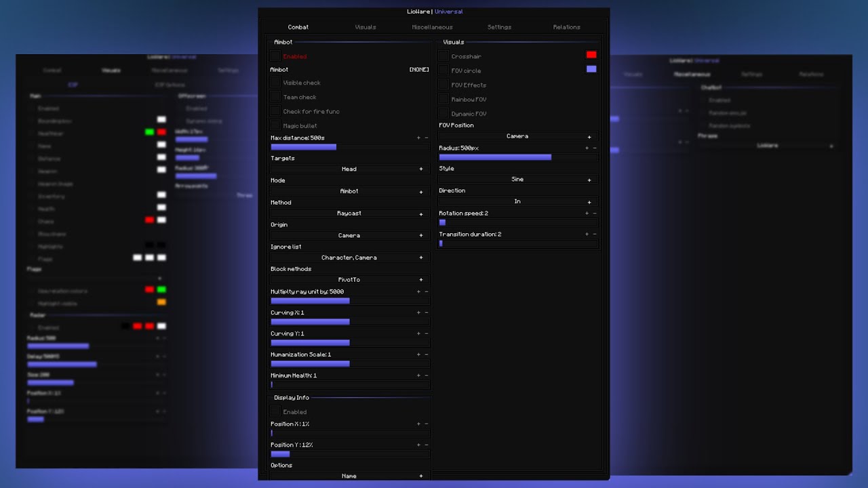Switch to the Miscellaneous tab
This screenshot has height=488, width=868.
pos(433,27)
